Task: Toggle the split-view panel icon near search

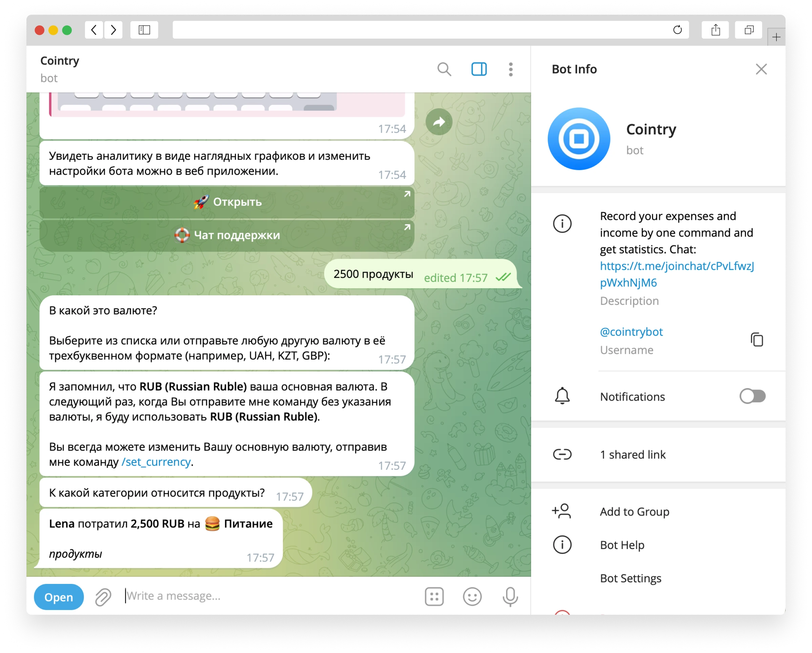Action: pos(479,69)
